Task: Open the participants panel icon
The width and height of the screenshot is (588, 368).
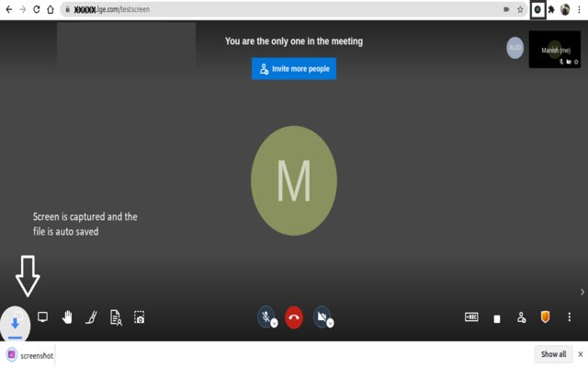Action: [x=522, y=317]
